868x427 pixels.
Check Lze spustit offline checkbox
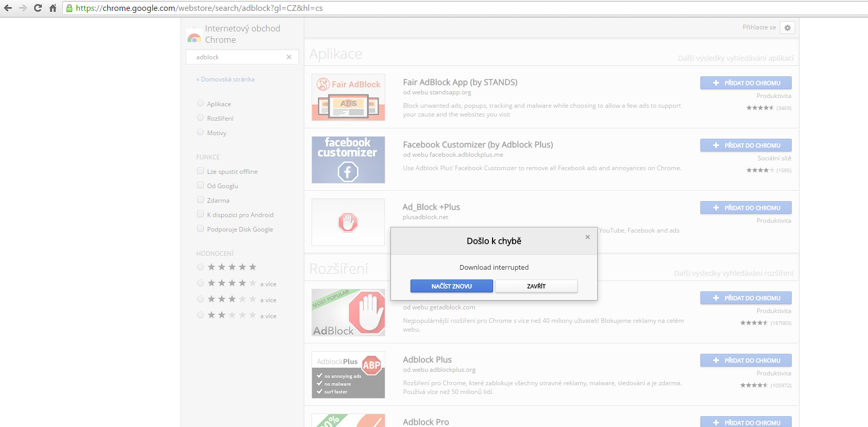[200, 171]
